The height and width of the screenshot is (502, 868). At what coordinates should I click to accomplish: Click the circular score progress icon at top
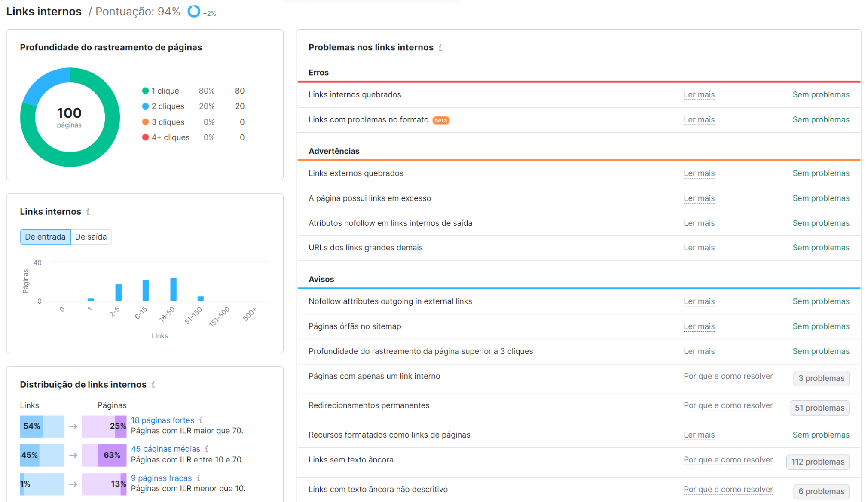point(194,12)
